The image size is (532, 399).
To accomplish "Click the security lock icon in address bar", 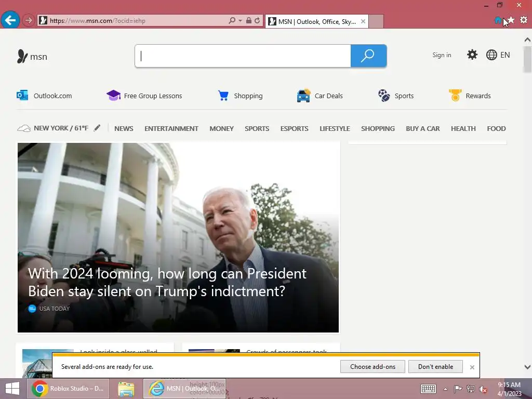I will click(x=249, y=21).
